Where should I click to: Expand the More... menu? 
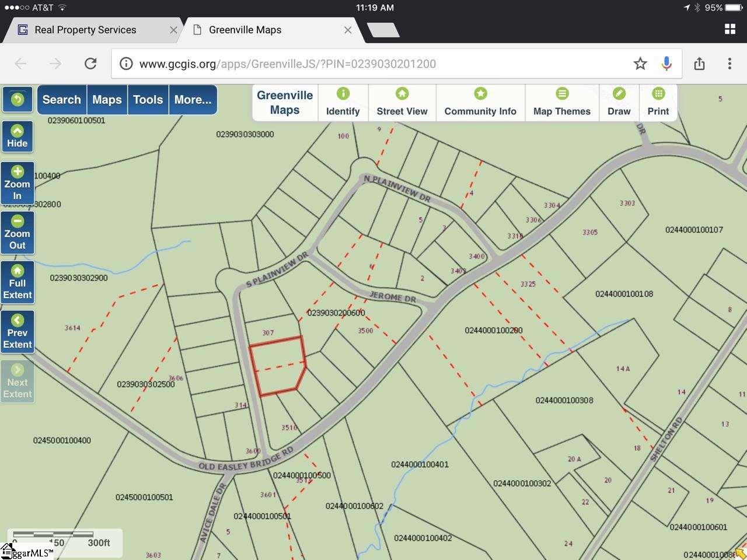tap(193, 100)
